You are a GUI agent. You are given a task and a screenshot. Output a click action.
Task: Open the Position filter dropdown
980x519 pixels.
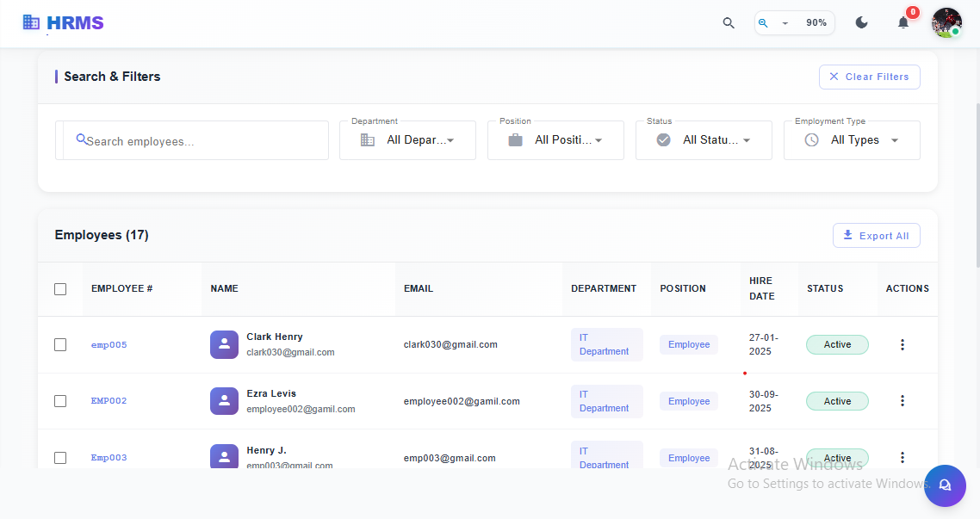[x=555, y=140]
